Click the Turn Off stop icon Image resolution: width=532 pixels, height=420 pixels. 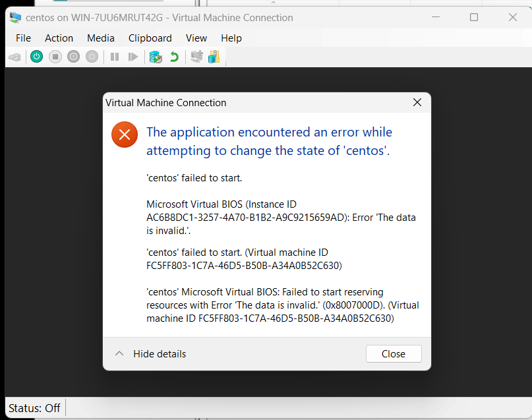55,56
